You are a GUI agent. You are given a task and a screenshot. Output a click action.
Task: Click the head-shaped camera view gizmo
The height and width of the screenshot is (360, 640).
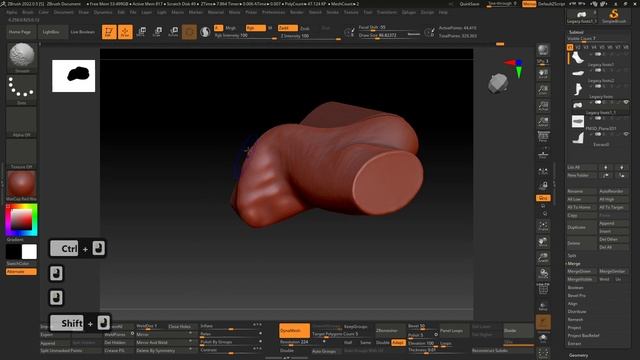498,83
